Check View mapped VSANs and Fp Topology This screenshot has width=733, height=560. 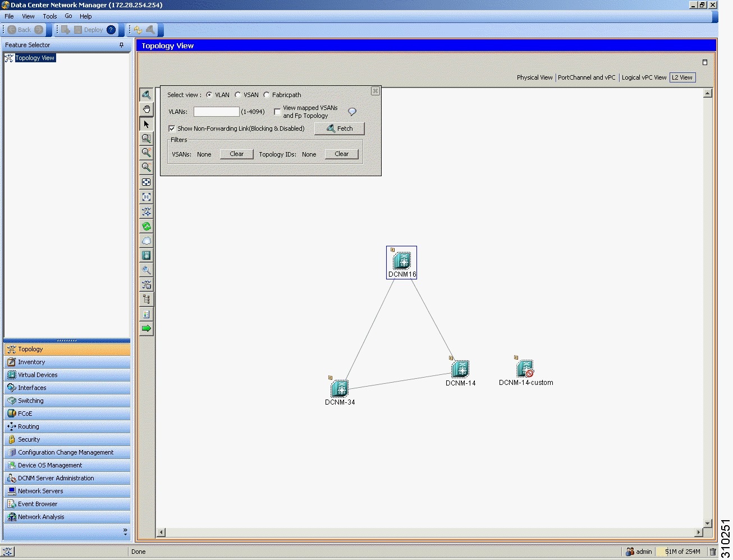coord(277,112)
